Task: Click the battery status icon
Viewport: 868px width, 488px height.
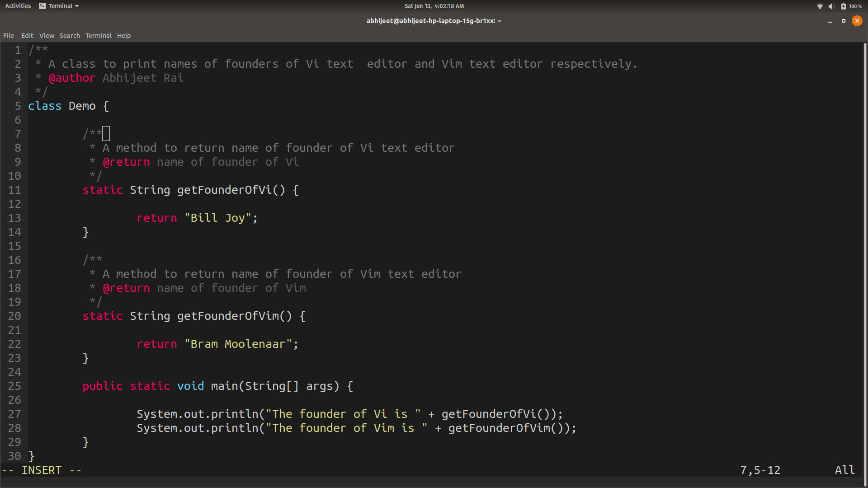Action: click(x=844, y=6)
